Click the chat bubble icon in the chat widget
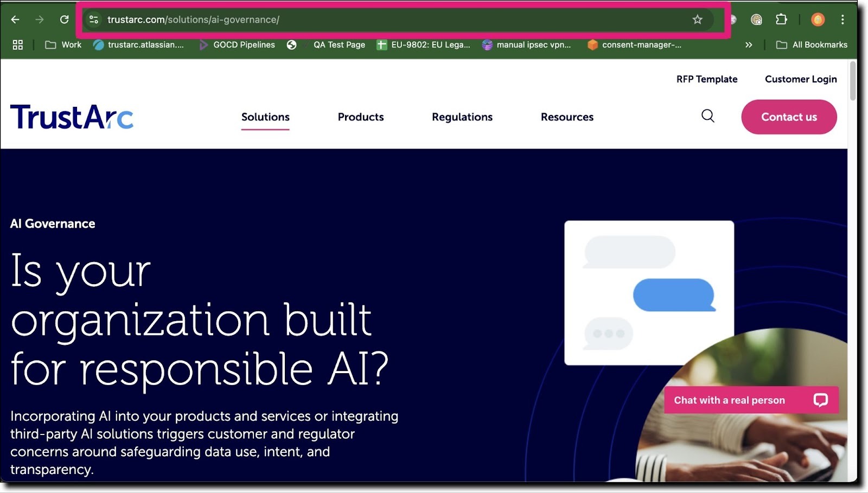This screenshot has height=493, width=868. coord(821,400)
